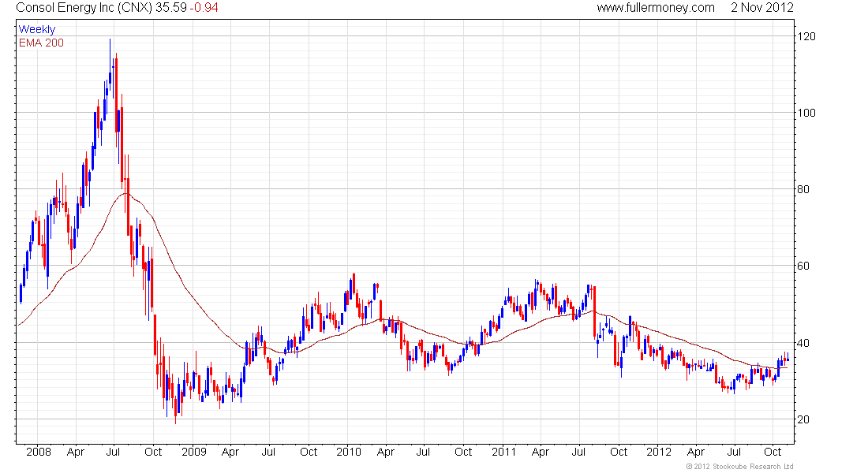868x473 pixels.
Task: Click the 20 price axis label
Action: click(803, 419)
